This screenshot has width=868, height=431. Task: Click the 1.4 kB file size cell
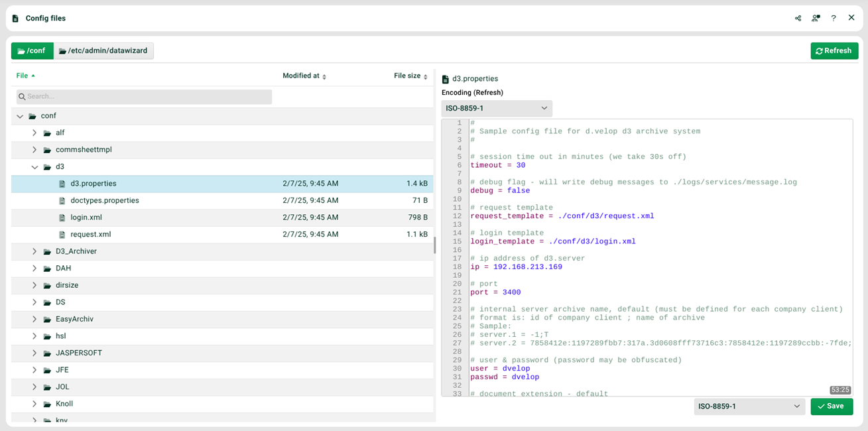click(417, 184)
